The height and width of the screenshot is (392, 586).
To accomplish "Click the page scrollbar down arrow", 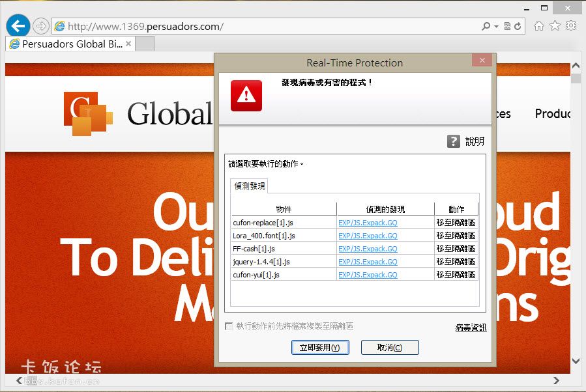I will 576,361.
